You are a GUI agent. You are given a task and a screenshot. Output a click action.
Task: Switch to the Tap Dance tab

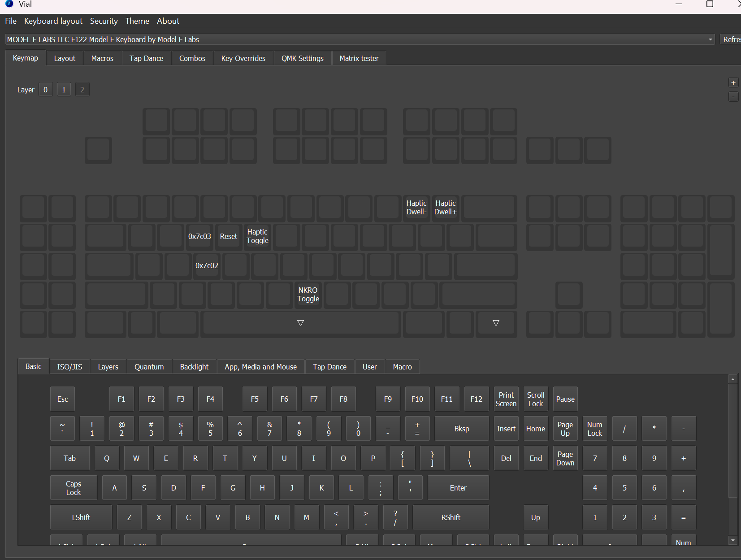click(x=146, y=58)
